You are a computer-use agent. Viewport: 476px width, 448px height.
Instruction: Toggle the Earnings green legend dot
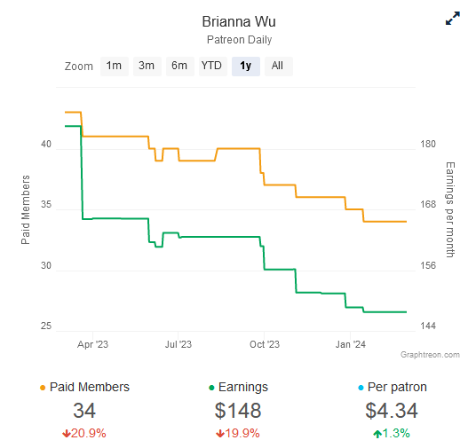pos(211,388)
